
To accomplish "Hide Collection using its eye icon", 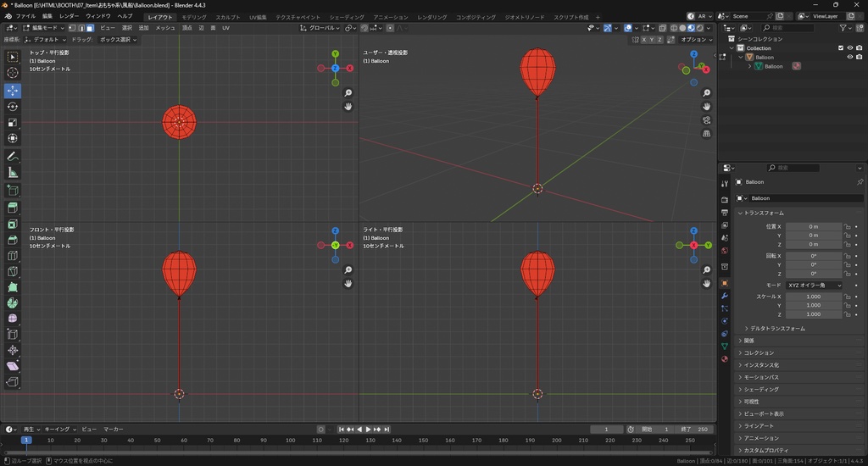I will coord(849,48).
